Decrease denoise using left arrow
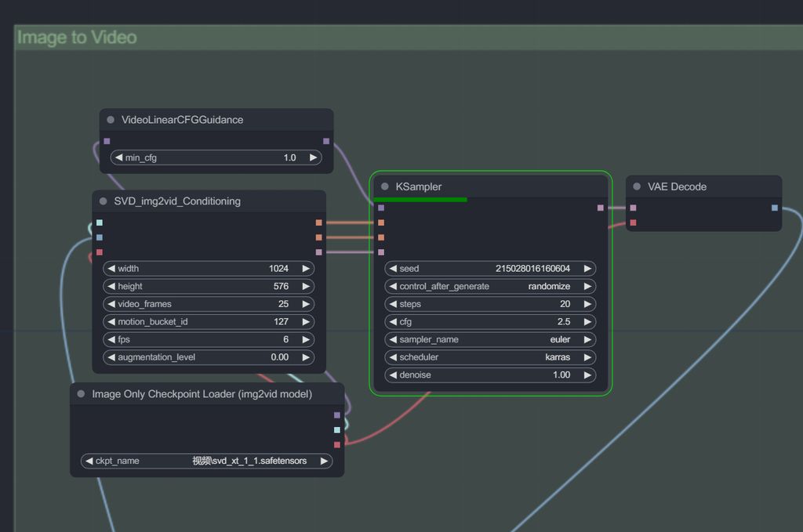The height and width of the screenshot is (532, 803). (x=393, y=375)
